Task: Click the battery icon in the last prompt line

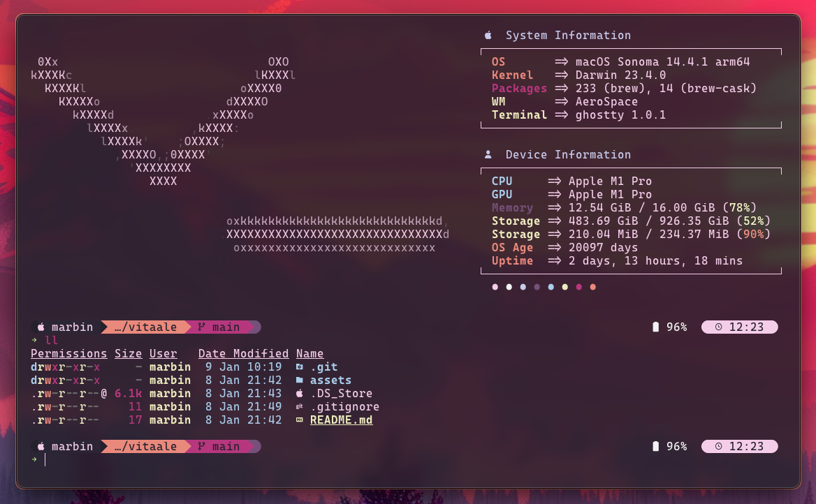Action: tap(656, 446)
